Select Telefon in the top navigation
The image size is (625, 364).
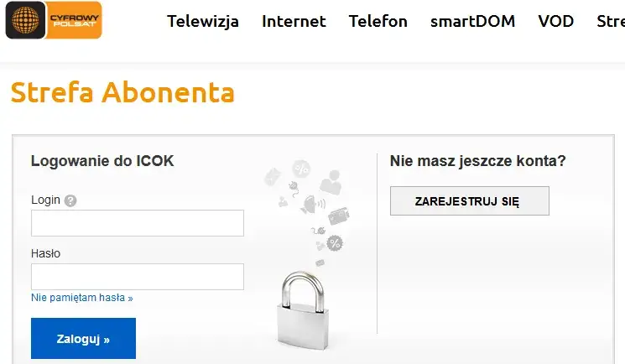tap(378, 22)
